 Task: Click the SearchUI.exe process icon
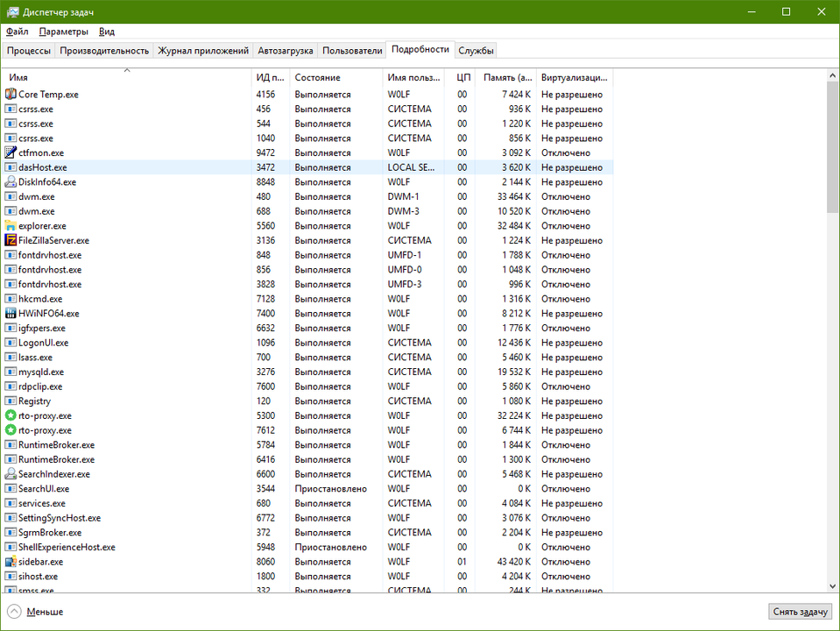click(x=11, y=488)
